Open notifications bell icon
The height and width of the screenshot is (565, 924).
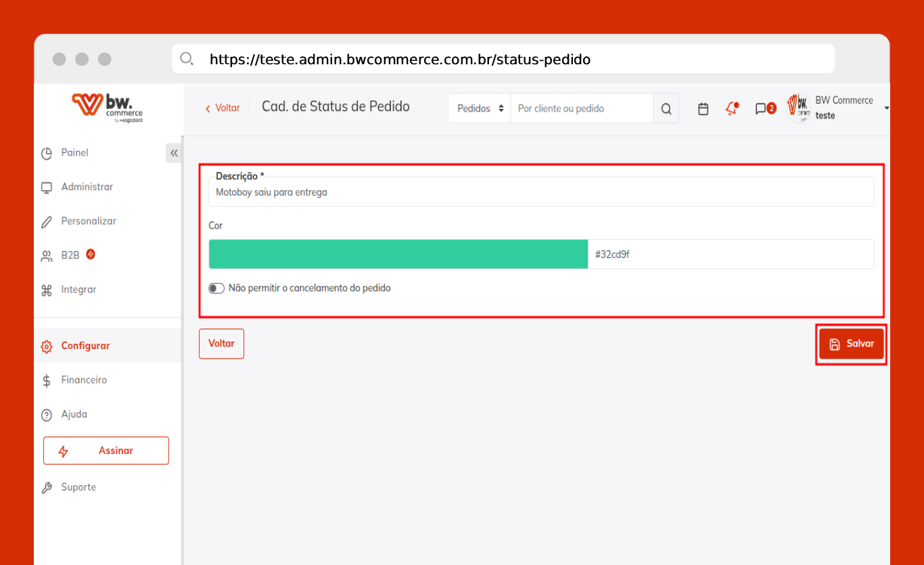coord(731,108)
